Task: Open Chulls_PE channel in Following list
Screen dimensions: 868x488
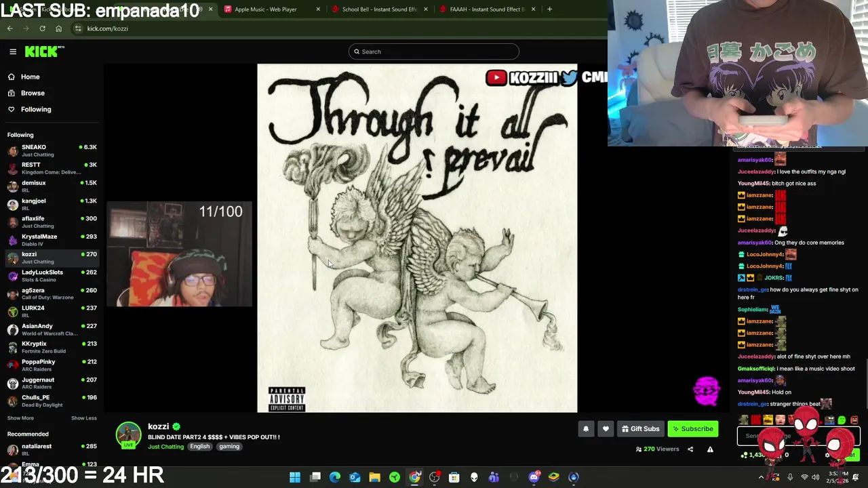Action: (52, 401)
